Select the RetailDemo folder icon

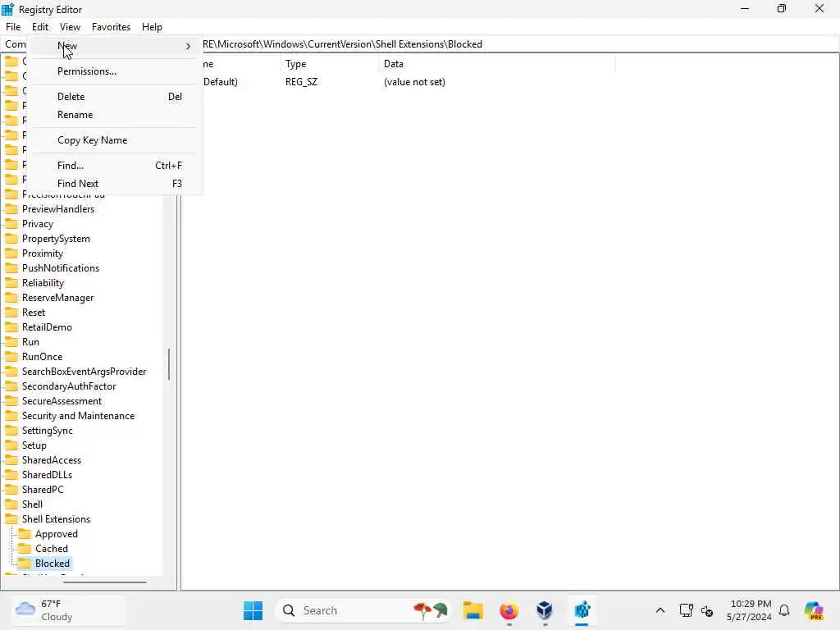tap(11, 326)
